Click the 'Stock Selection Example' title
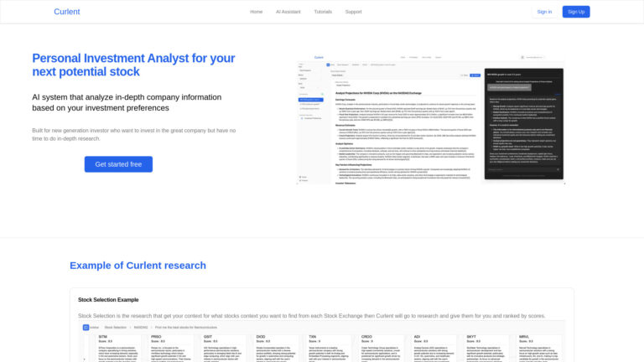The width and height of the screenshot is (644, 362). (x=108, y=300)
